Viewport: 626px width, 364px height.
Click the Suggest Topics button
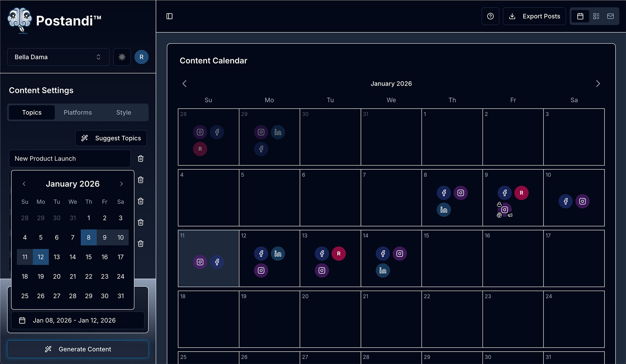111,138
